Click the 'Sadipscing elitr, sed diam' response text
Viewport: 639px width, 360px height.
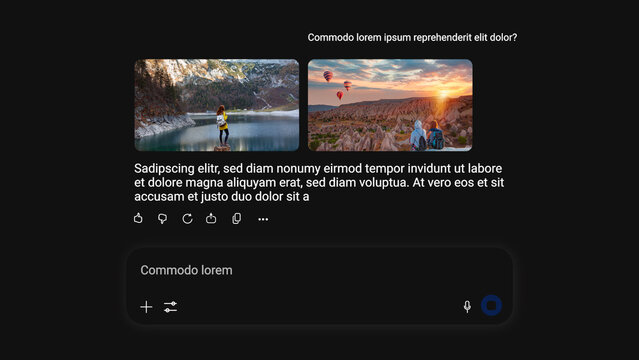click(319, 182)
